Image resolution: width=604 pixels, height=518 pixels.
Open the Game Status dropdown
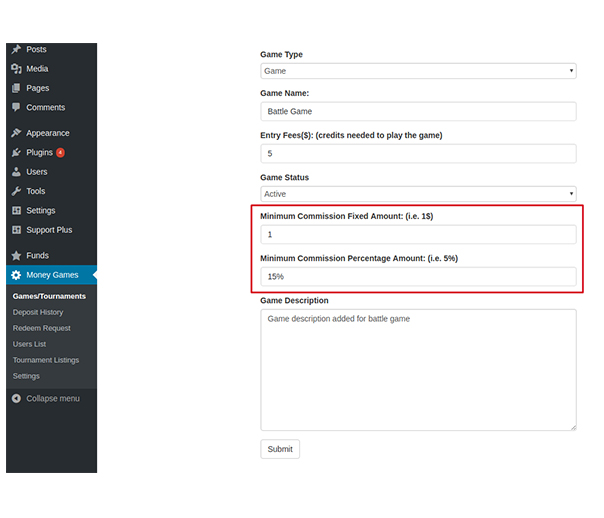click(418, 194)
